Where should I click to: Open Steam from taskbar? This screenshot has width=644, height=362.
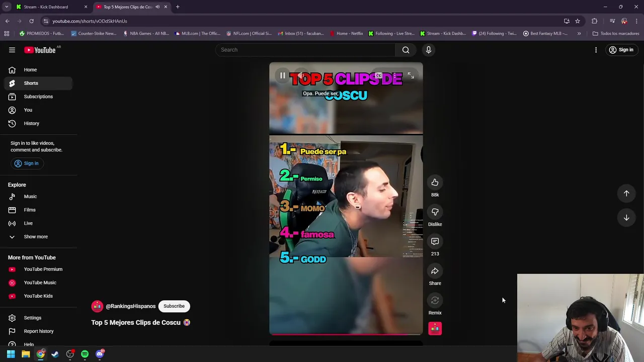coord(55,354)
